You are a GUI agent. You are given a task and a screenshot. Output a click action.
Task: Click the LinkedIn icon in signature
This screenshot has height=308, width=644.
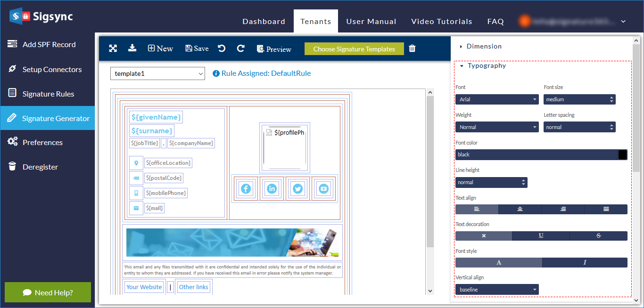coord(272,189)
